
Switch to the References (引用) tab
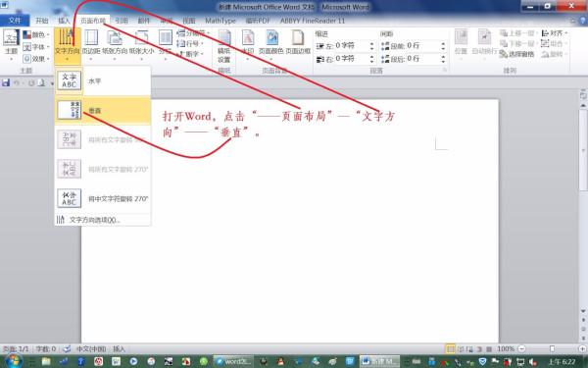(x=122, y=21)
